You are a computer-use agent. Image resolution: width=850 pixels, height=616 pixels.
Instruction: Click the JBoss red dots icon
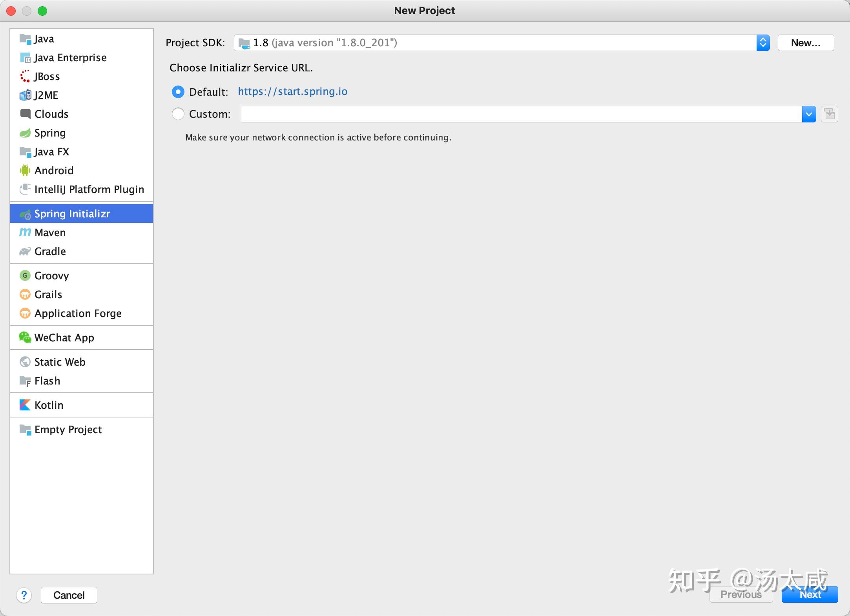coord(25,76)
